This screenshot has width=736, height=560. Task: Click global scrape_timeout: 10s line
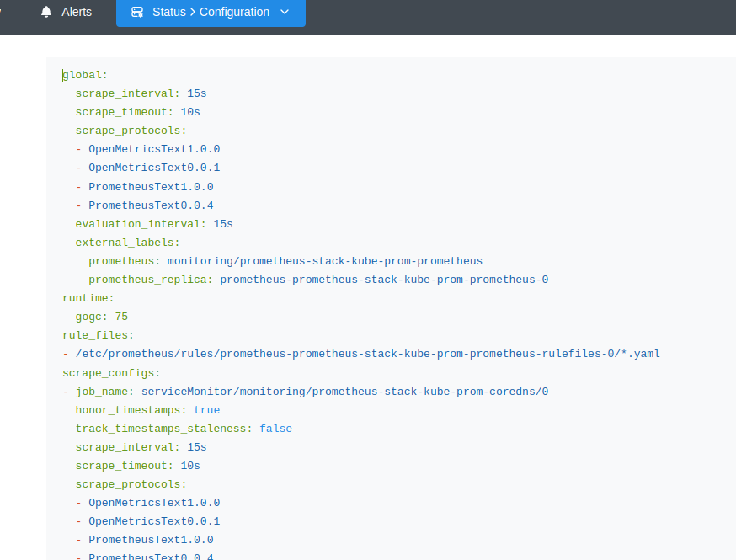coord(137,112)
